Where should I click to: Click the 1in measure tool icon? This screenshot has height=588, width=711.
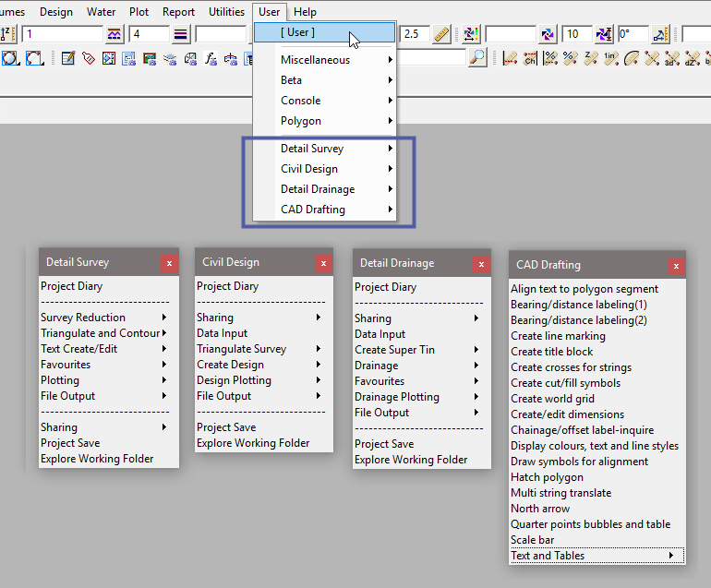pos(610,58)
